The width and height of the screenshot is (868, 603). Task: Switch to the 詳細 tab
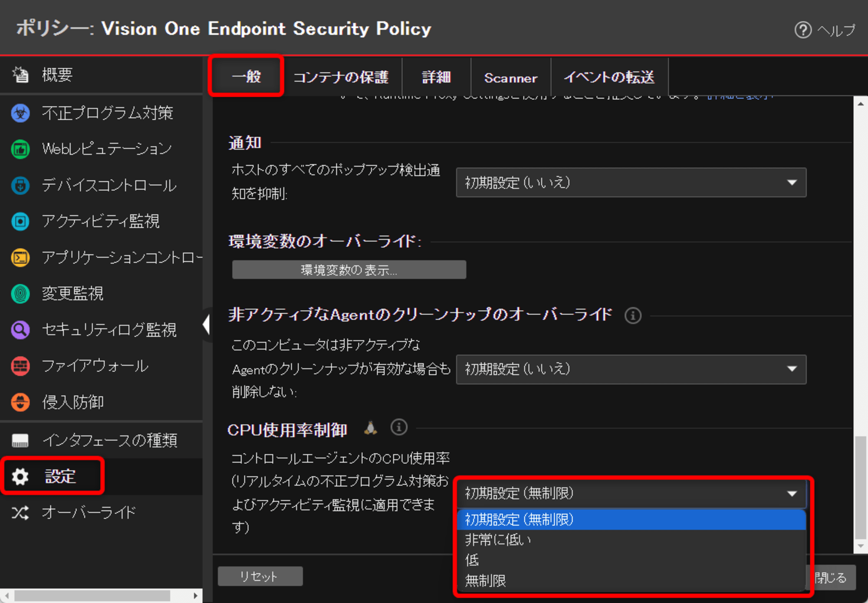point(437,77)
